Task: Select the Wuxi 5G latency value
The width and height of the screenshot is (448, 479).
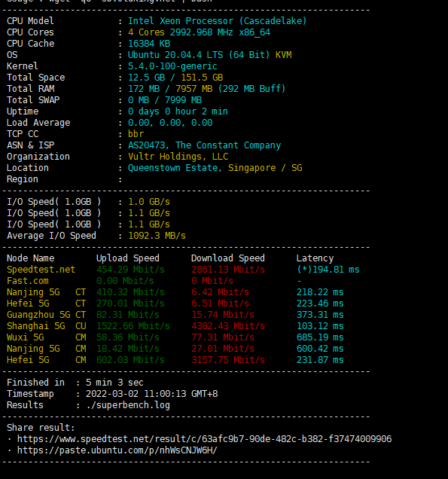Action: coord(320,337)
